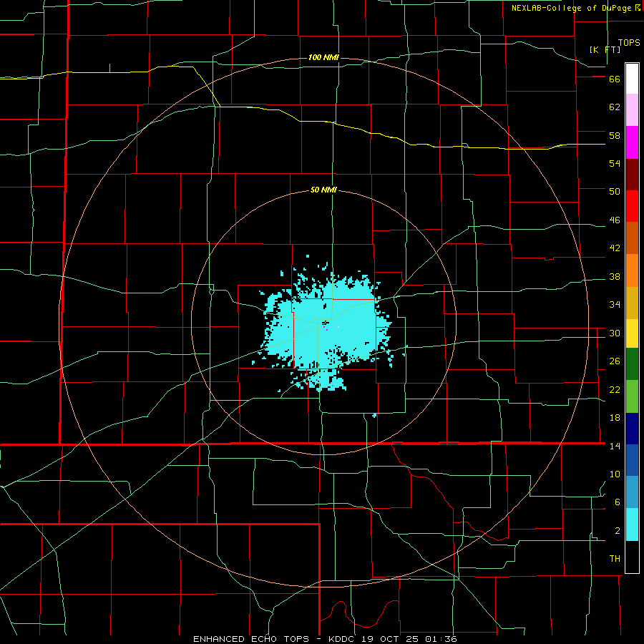Screen dimensions: 644x644
Task: Click the 18 legend value
Action: pos(615,418)
